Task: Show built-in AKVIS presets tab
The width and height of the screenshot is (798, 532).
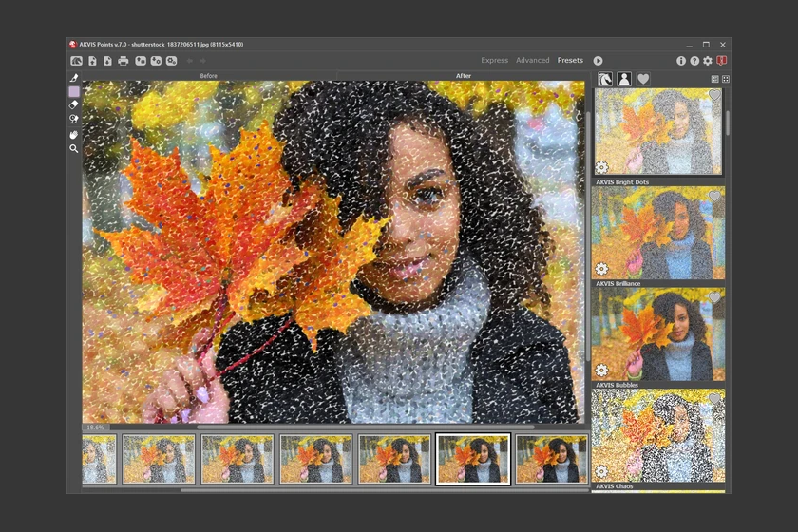Action: [605, 79]
